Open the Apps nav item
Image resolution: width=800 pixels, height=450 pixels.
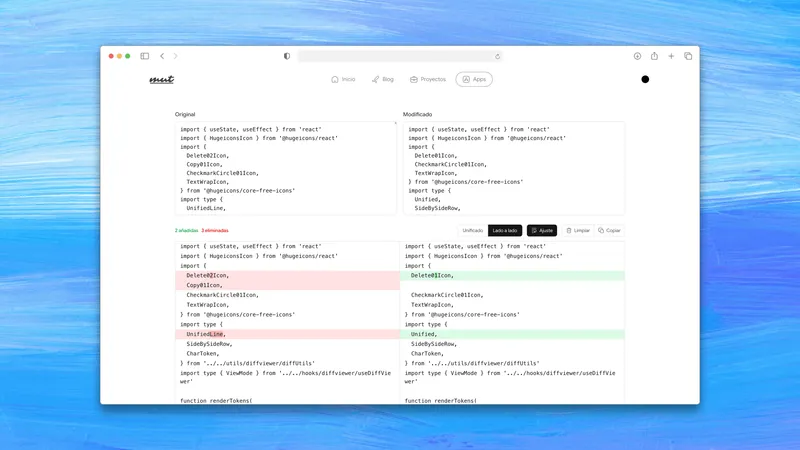[x=474, y=79]
